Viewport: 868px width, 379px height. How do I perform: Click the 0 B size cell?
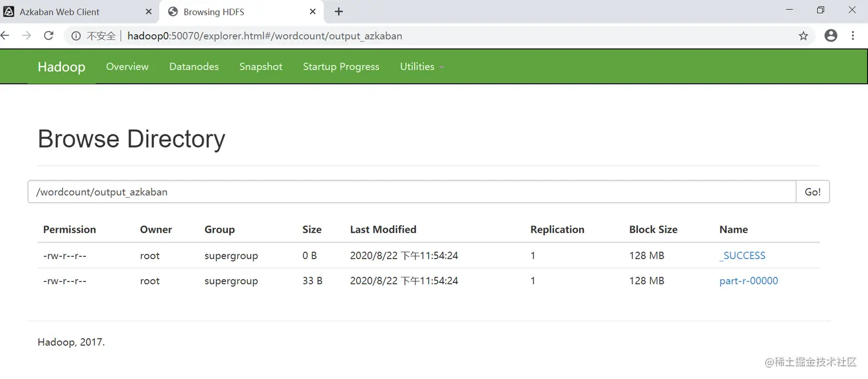(309, 256)
